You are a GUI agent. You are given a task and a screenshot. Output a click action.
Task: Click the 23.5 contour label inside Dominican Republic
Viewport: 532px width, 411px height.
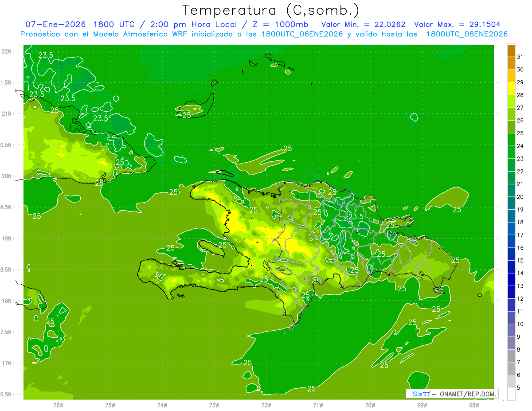pyautogui.click(x=356, y=216)
